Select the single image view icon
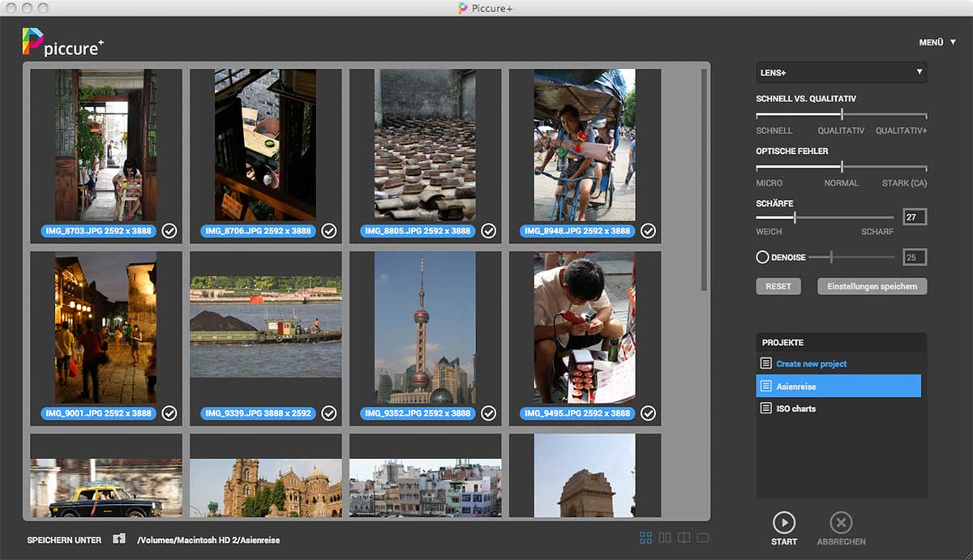 [x=703, y=538]
